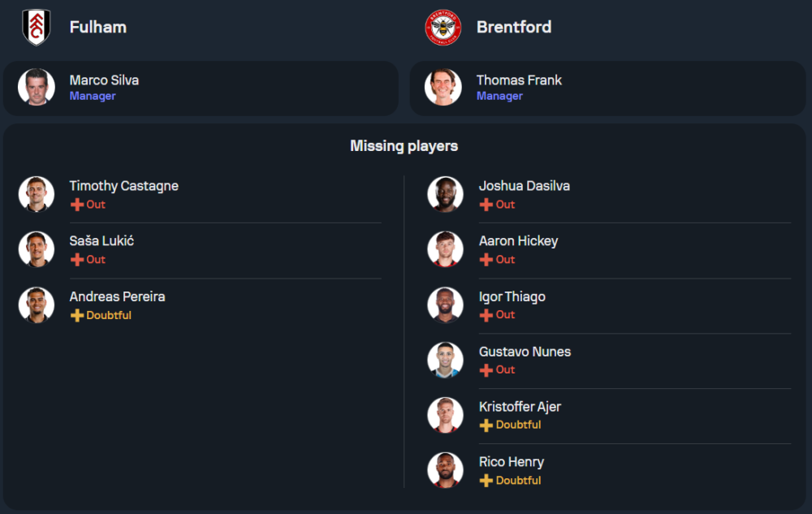Click the red injury cross under Igor Thiago

coord(486,315)
